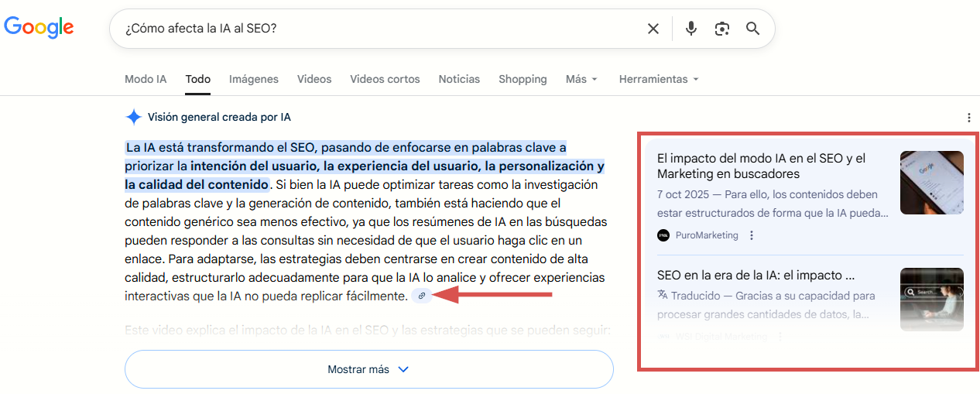
Task: Open the Imágenes tab
Action: coord(254,79)
